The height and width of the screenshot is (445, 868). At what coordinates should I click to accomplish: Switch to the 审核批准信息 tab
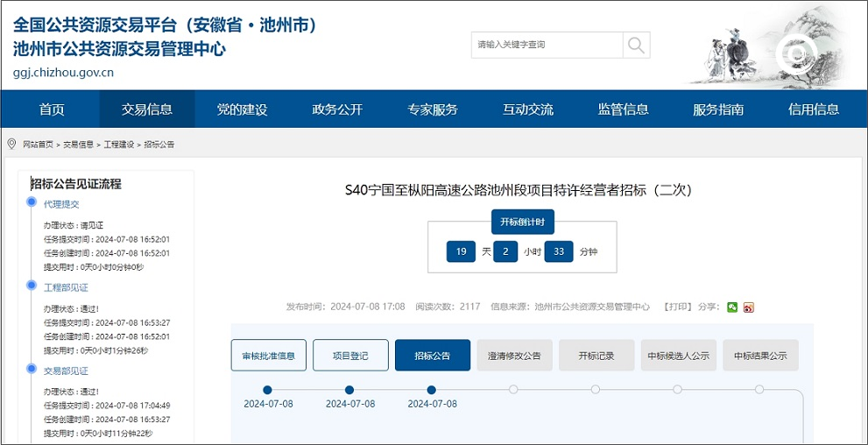click(269, 356)
